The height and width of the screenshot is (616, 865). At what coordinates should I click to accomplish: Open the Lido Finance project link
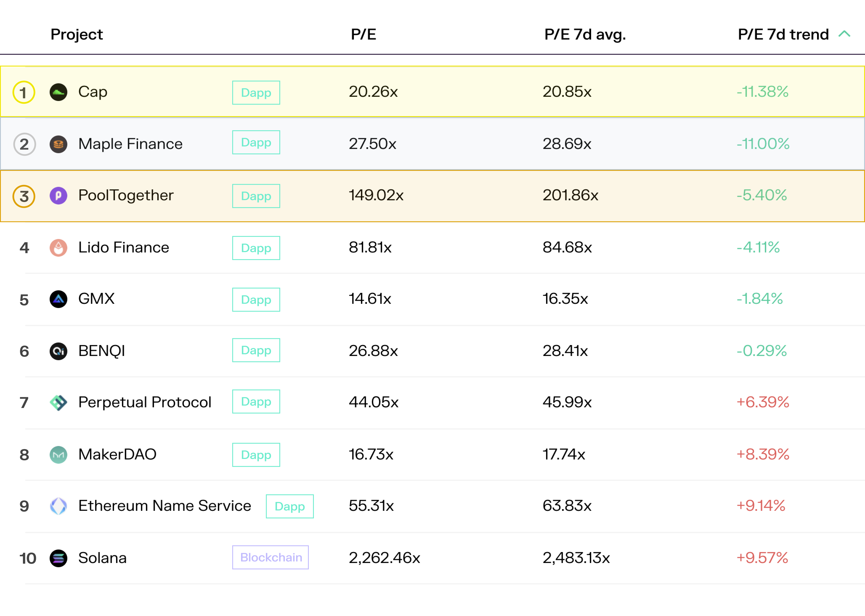pos(124,247)
